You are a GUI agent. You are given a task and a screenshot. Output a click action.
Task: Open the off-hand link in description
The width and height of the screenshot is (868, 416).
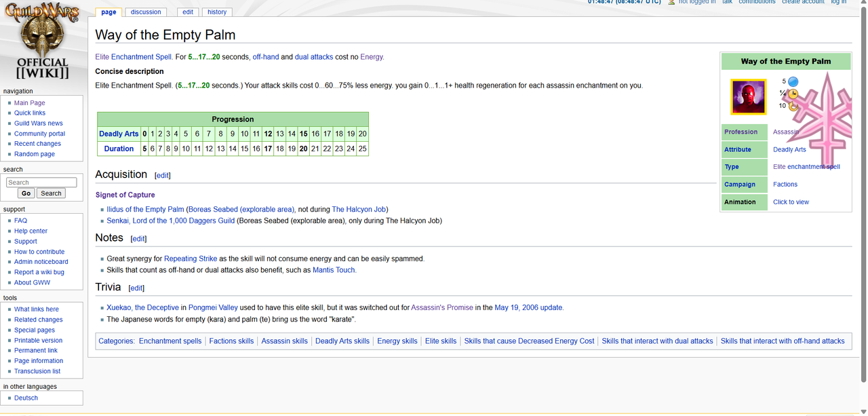pos(266,57)
